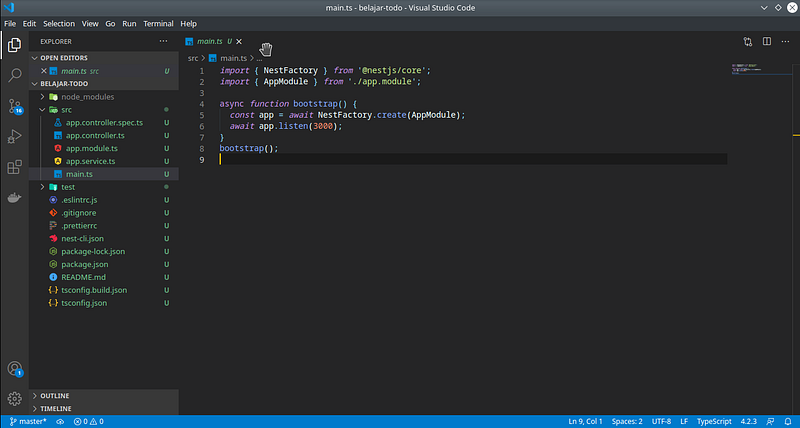Open the Accounts menu icon

pyautogui.click(x=14, y=368)
